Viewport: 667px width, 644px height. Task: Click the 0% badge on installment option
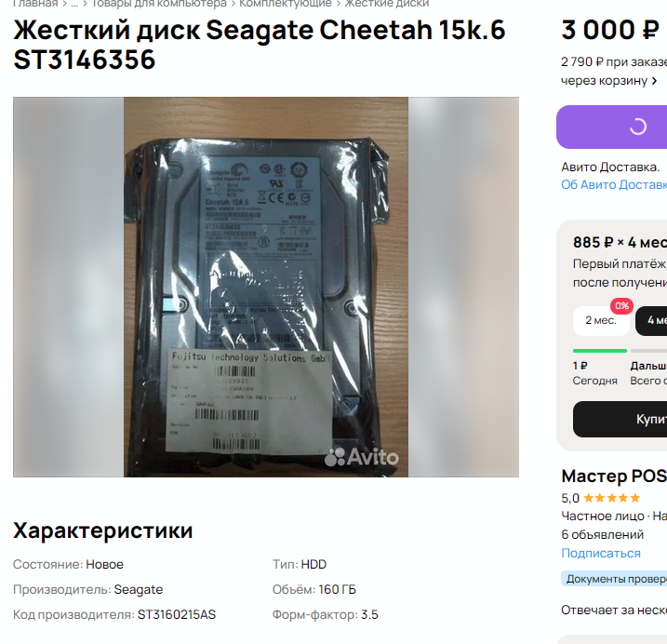[621, 305]
